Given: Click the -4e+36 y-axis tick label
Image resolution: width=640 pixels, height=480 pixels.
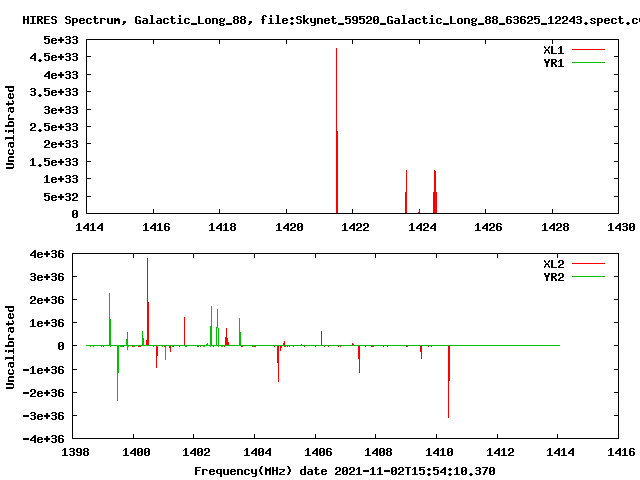Looking at the screenshot, I should coord(43,439).
